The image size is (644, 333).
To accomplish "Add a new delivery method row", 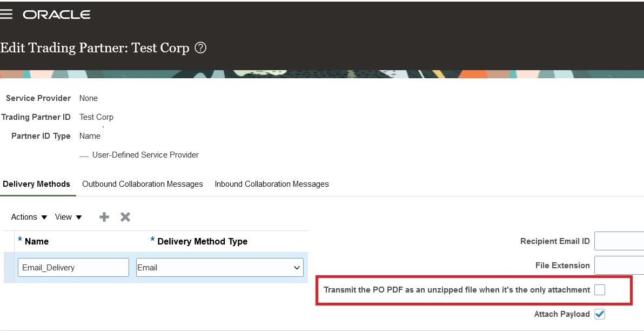I will (104, 216).
